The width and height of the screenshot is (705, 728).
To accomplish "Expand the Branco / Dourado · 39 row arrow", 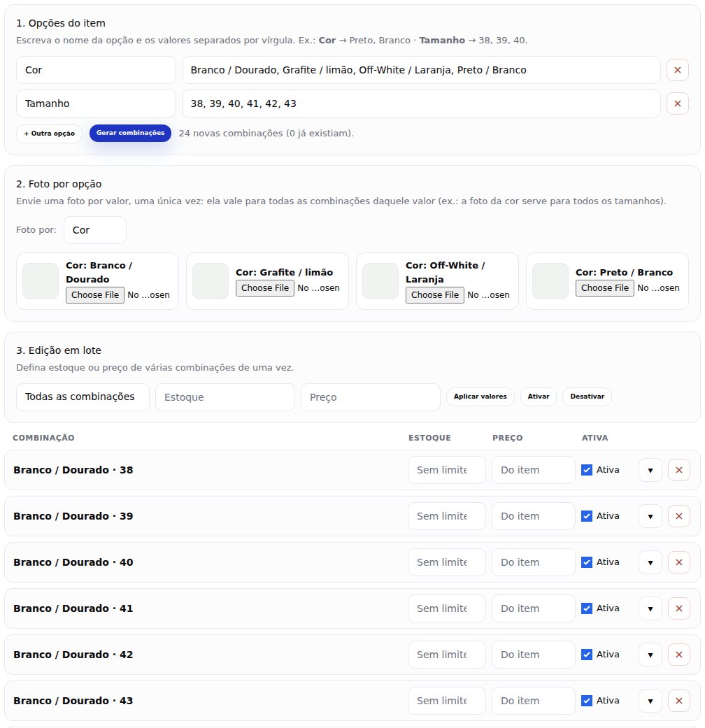I will [x=650, y=516].
